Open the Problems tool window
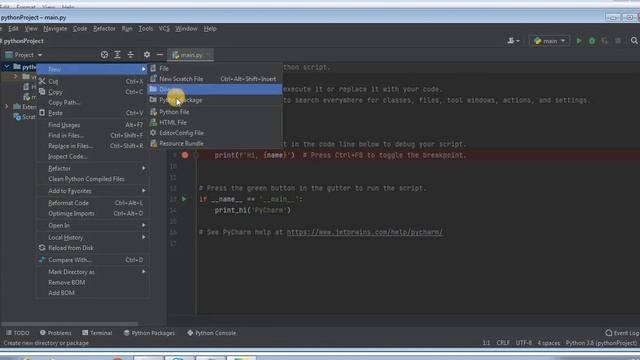Viewport: 640px width, 360px height. [56, 333]
